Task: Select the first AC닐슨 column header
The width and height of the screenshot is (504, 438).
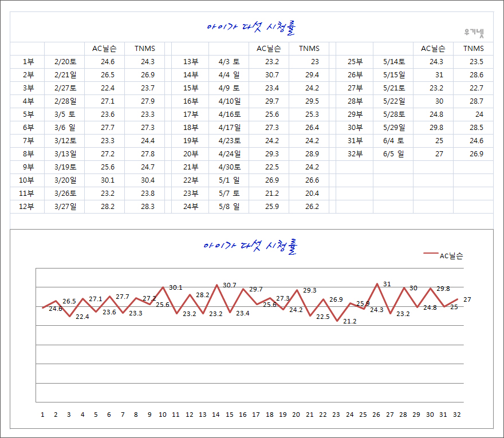Action: pos(104,49)
